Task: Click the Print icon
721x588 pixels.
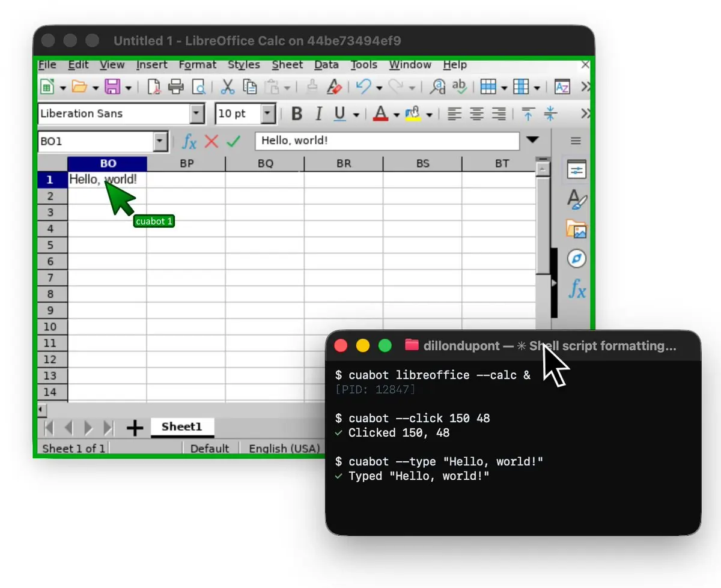Action: tap(176, 87)
